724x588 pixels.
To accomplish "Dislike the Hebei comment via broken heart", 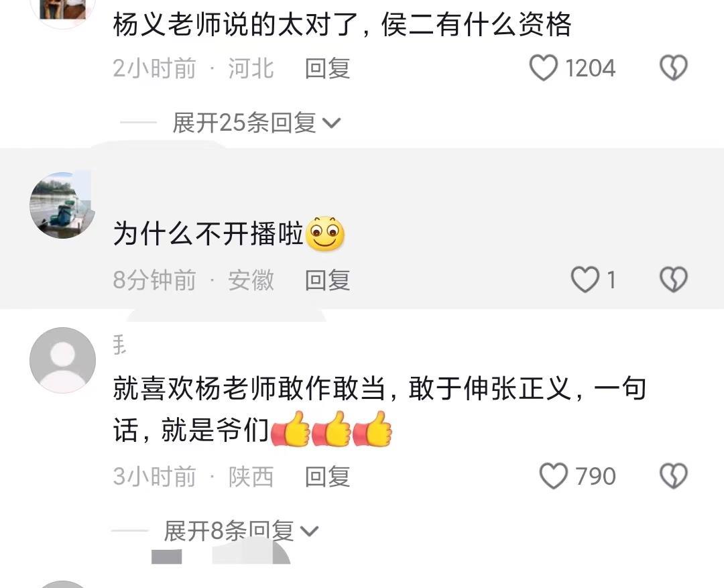I will (674, 68).
